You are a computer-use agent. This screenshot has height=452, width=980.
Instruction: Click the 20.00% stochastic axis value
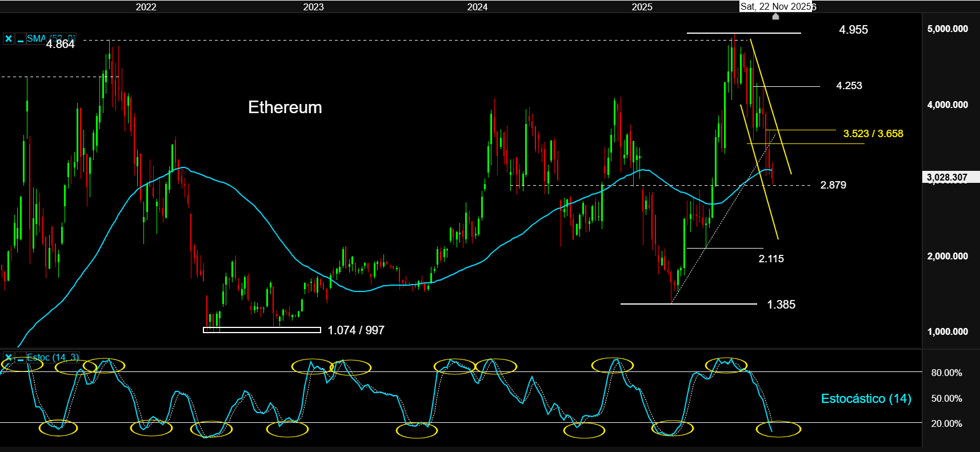(946, 423)
